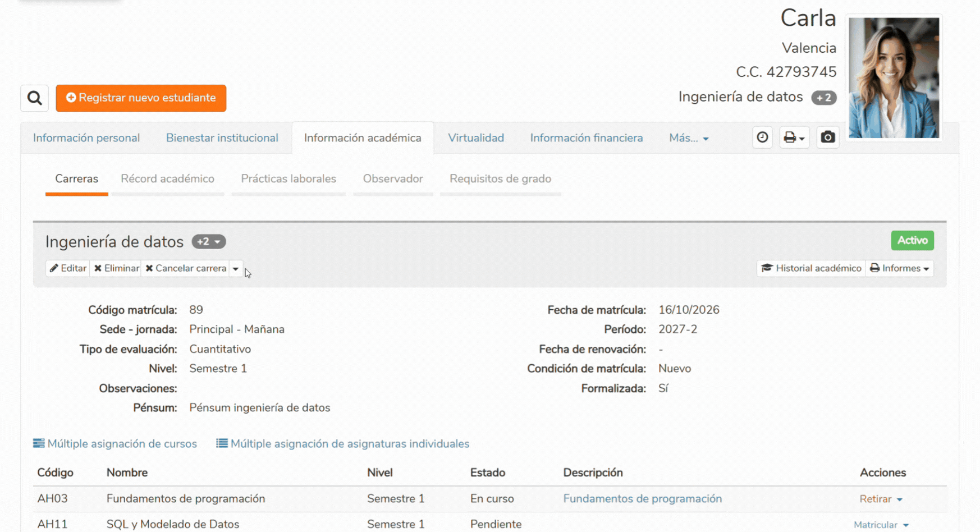The image size is (980, 532).
Task: Click the Principal - Mañana value
Action: 237,329
